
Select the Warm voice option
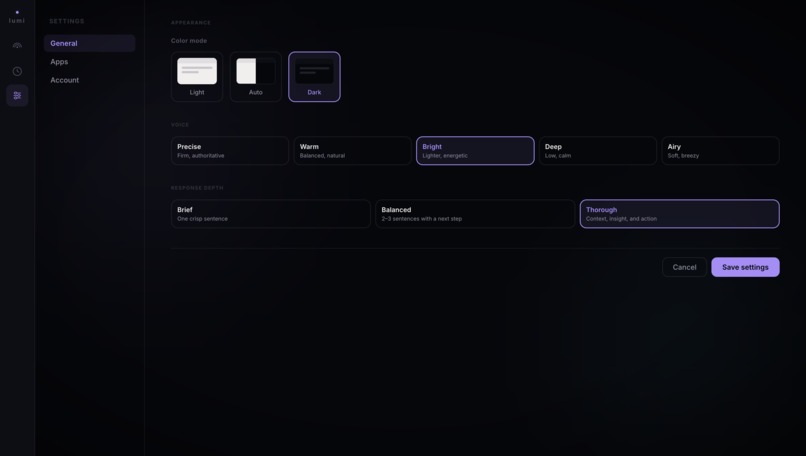point(352,151)
